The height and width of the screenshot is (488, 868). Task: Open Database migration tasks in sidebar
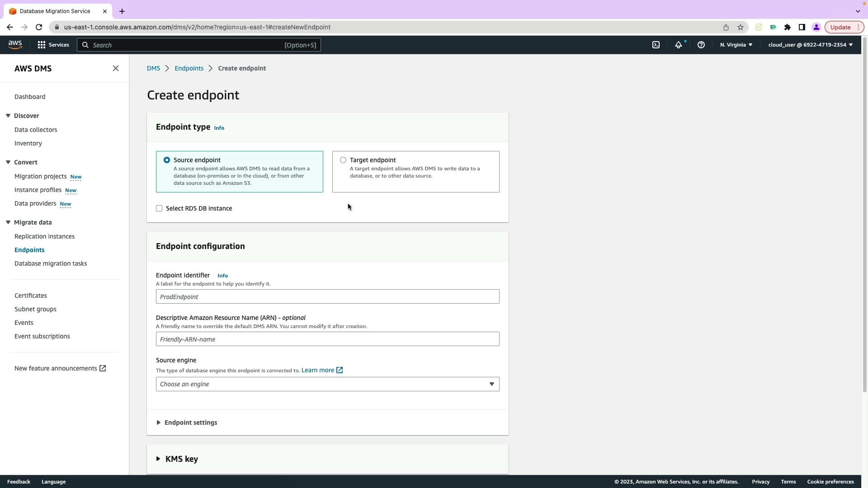(x=51, y=263)
